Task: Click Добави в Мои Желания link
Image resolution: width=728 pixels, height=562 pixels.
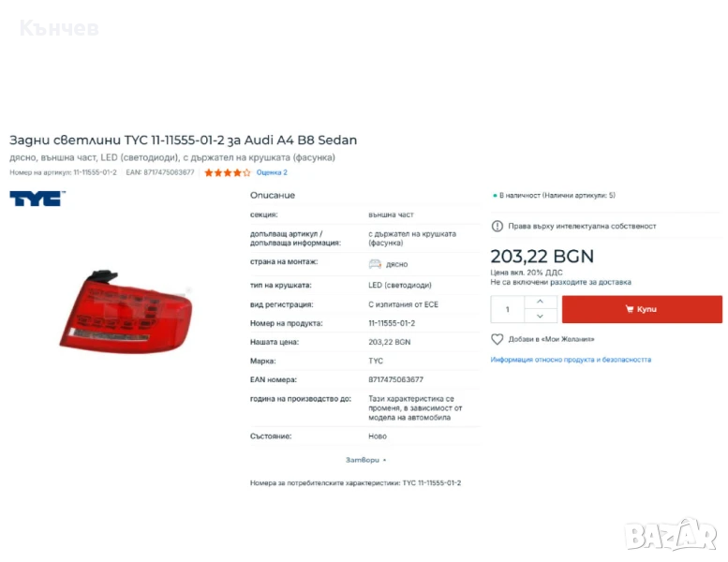Action: point(551,339)
